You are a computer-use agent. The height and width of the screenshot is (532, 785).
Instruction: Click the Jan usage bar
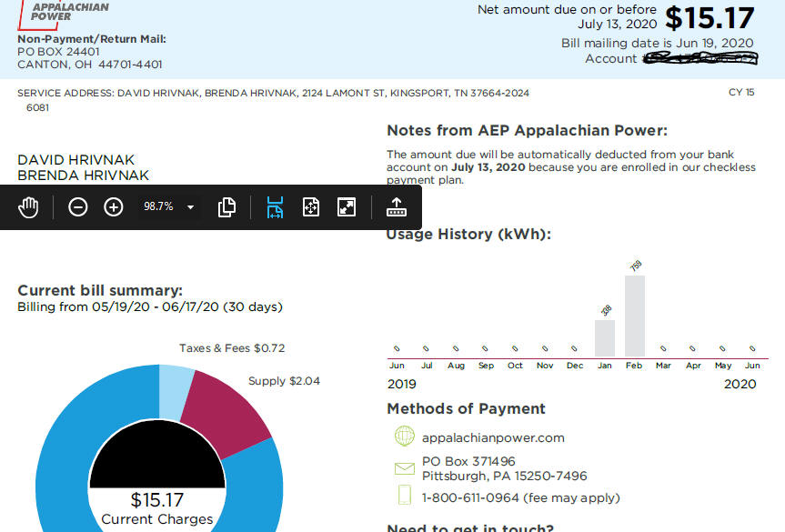pos(605,338)
